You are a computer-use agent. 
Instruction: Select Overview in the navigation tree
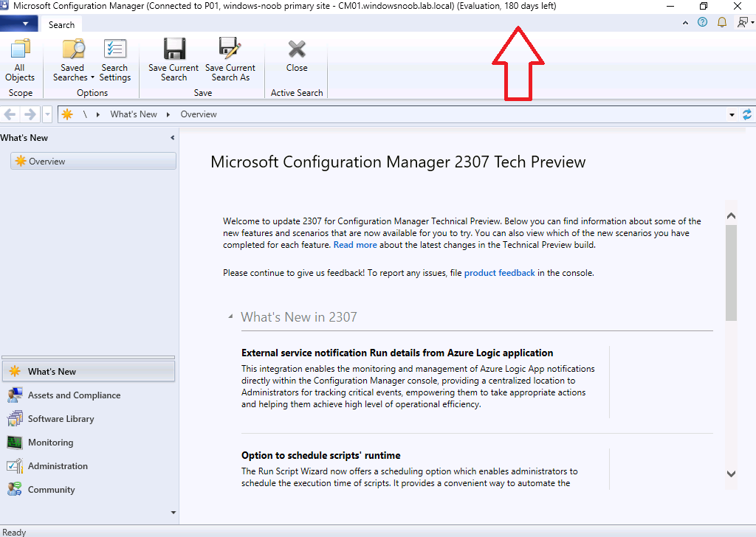pyautogui.click(x=93, y=161)
